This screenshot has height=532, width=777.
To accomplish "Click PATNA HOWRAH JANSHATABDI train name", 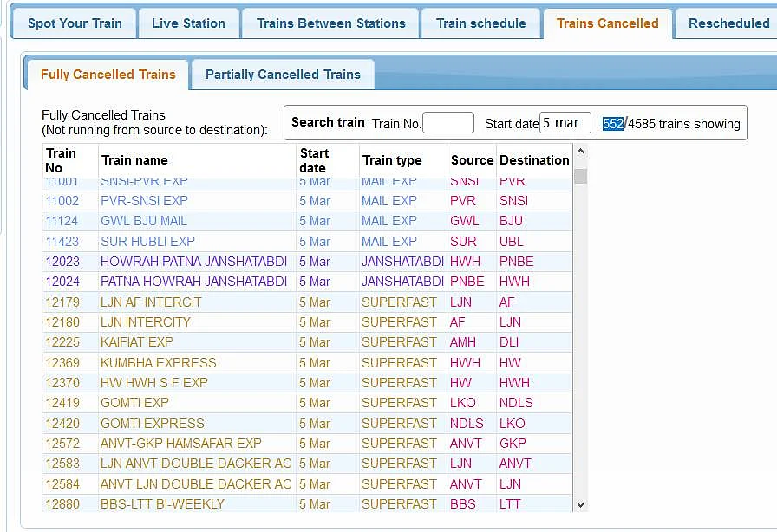I will point(193,282).
